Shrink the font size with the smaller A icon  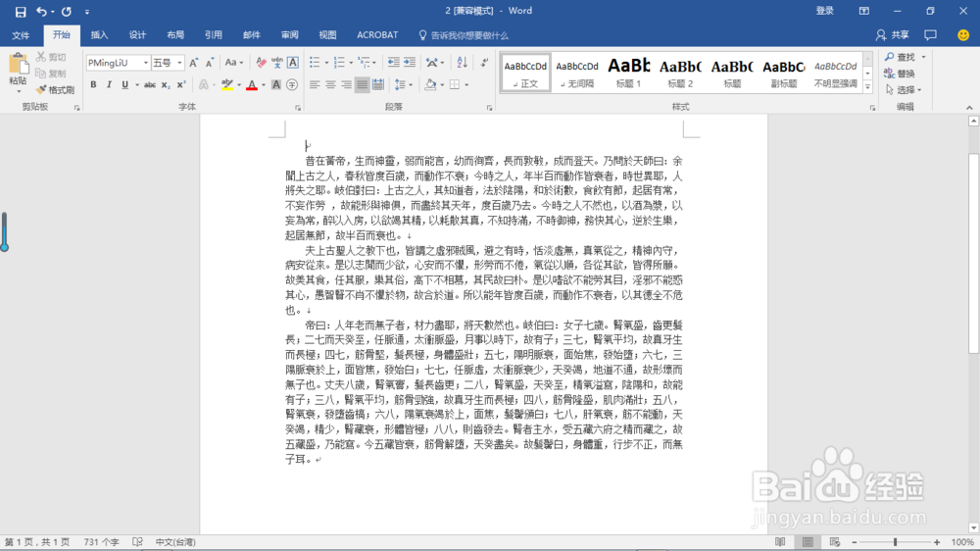pos(210,63)
